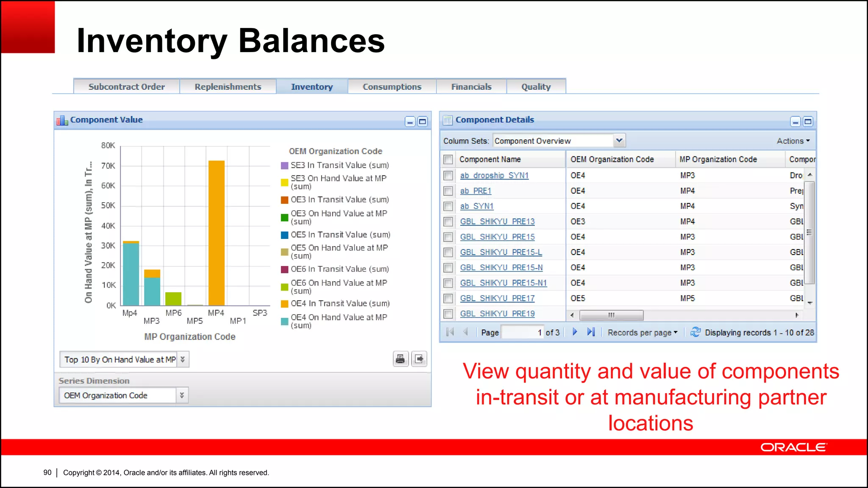Screen dimensions: 868x488
Task: Click the table scroll-left arrow
Action: (x=572, y=315)
